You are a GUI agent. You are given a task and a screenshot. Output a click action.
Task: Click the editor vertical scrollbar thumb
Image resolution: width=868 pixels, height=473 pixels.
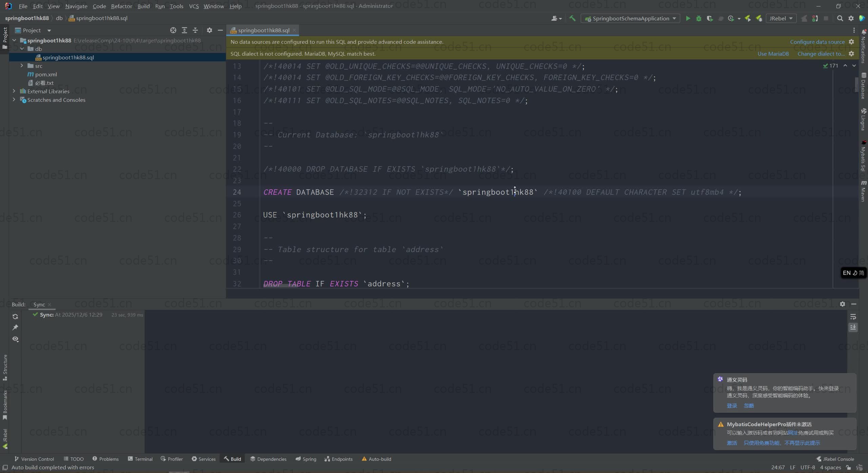(x=856, y=85)
